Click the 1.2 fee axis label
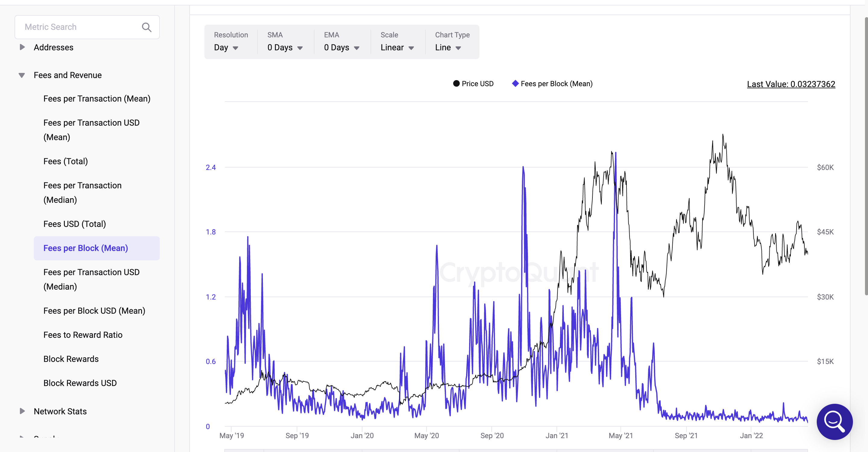This screenshot has width=868, height=452. click(x=211, y=297)
